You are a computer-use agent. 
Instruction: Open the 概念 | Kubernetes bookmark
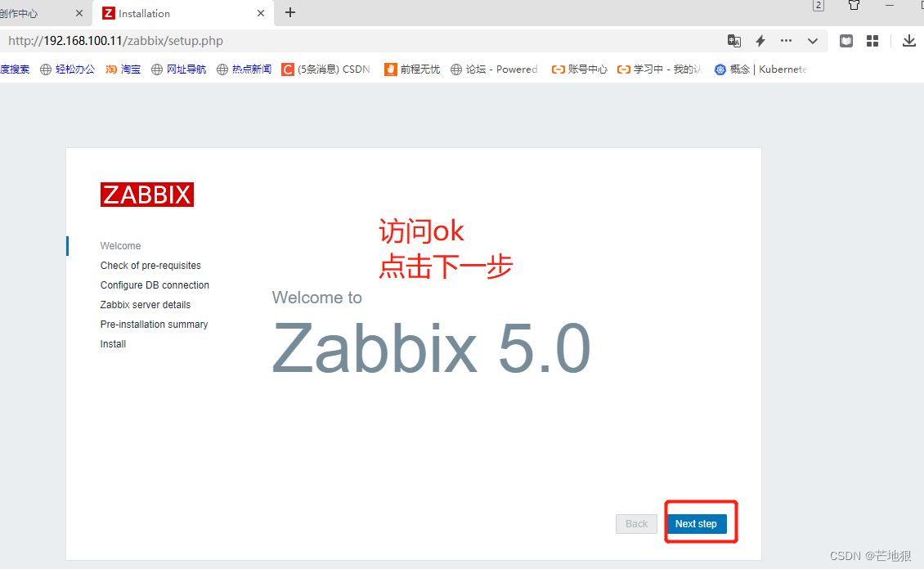click(760, 69)
